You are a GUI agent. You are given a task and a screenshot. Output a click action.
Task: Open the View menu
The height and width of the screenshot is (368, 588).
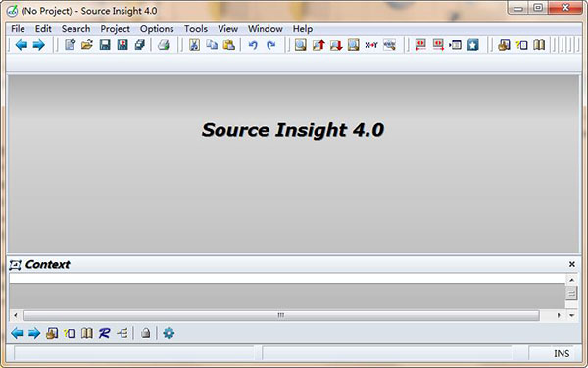coord(227,29)
